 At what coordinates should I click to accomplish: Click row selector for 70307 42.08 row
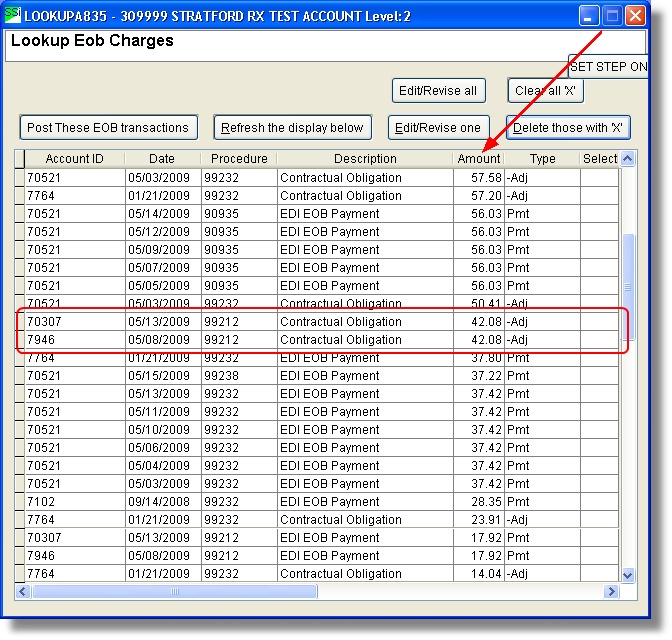pos(20,322)
